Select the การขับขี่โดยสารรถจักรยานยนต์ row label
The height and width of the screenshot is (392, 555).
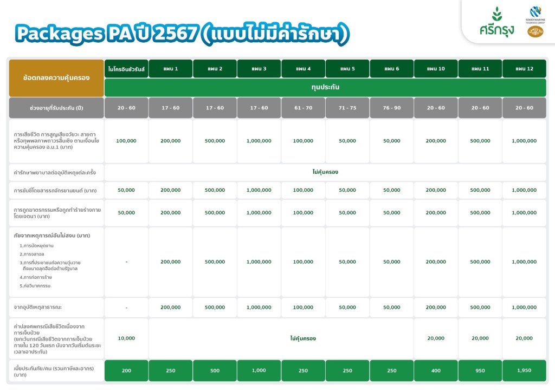coord(55,191)
